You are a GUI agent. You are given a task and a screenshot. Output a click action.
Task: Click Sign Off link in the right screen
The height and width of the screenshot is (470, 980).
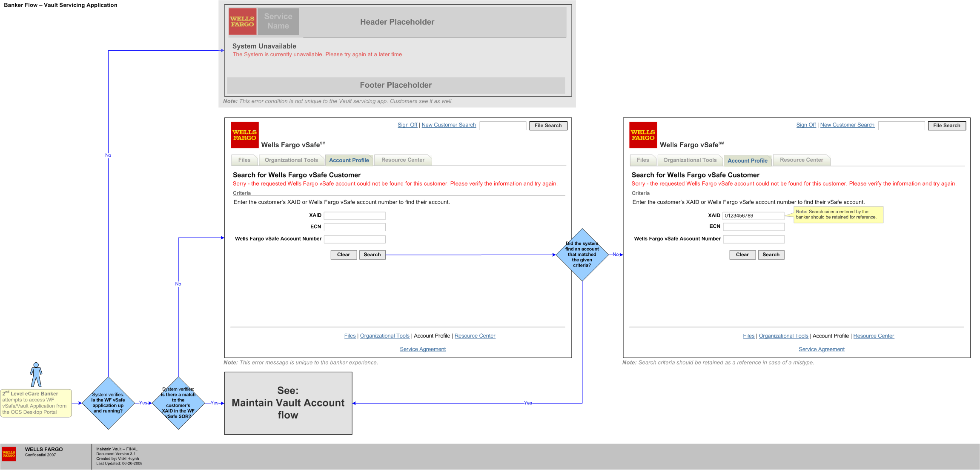point(806,125)
